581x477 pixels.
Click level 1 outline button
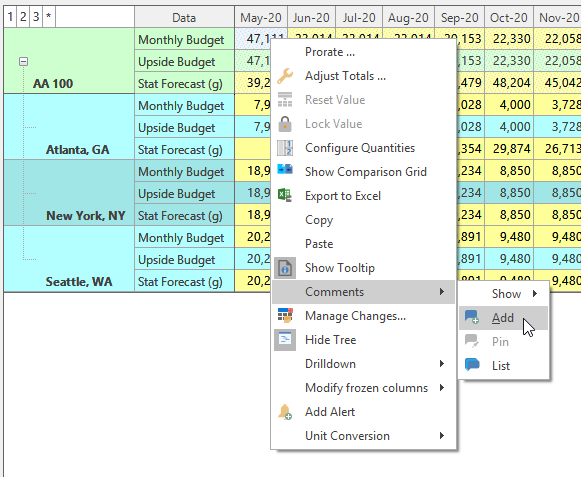pos(10,17)
